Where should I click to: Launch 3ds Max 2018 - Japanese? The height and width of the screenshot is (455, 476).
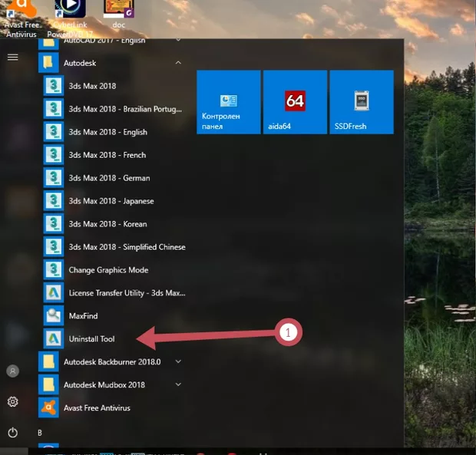(111, 201)
